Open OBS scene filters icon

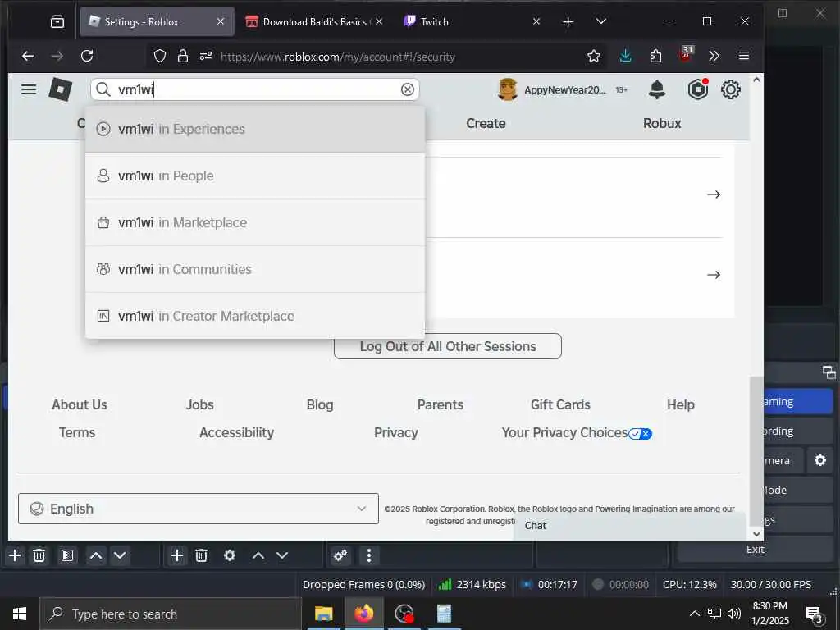[67, 555]
